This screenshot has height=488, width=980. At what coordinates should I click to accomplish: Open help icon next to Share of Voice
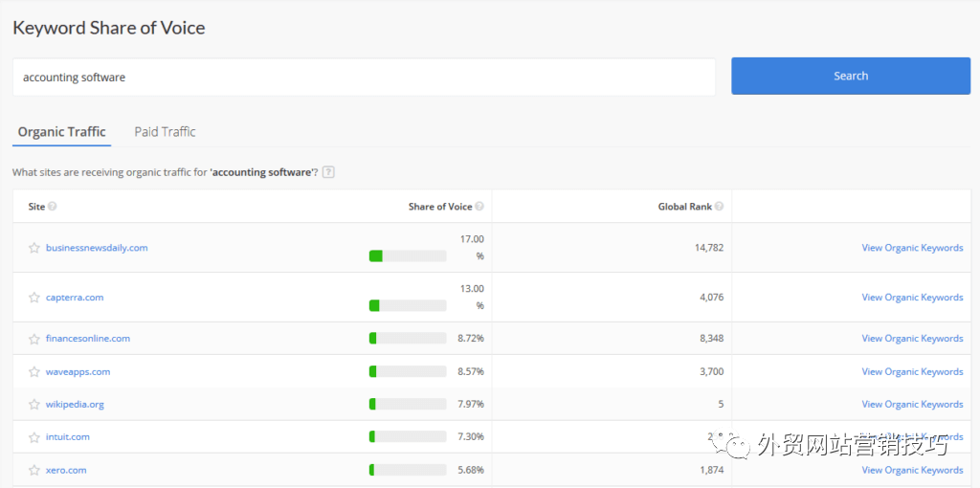[479, 206]
